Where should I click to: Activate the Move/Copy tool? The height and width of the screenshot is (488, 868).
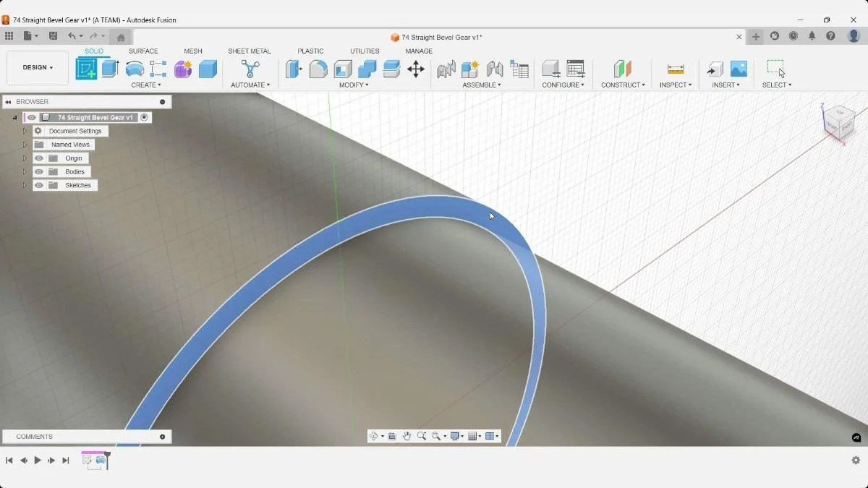tap(416, 69)
